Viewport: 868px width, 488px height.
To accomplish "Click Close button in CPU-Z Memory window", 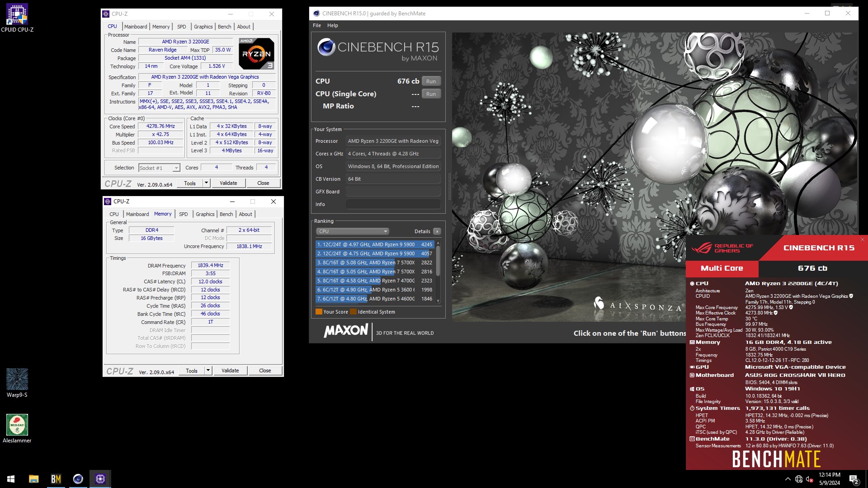I will (265, 371).
